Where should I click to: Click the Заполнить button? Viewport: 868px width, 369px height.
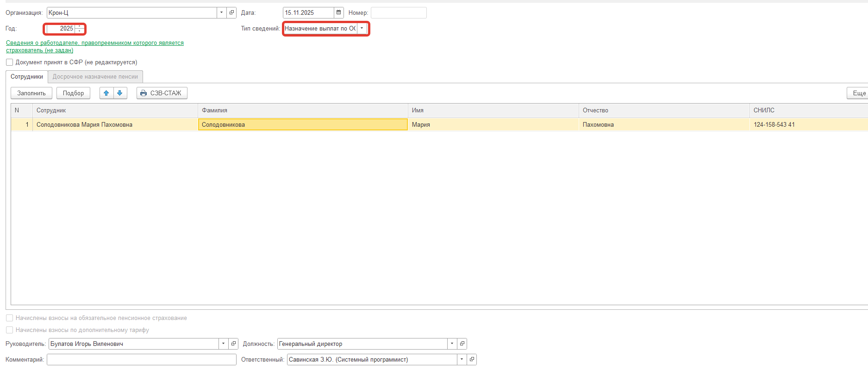tap(31, 93)
